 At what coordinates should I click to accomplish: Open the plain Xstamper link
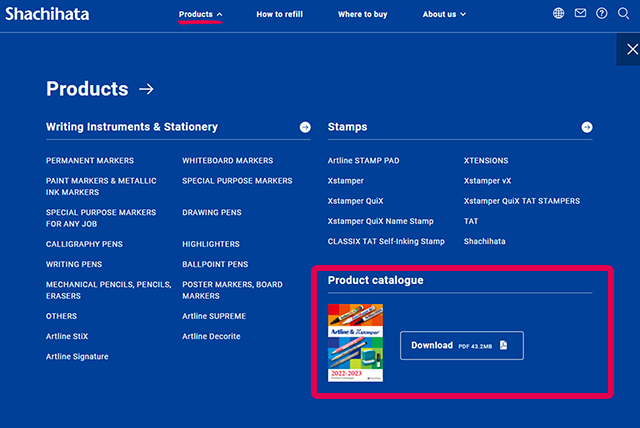click(345, 181)
